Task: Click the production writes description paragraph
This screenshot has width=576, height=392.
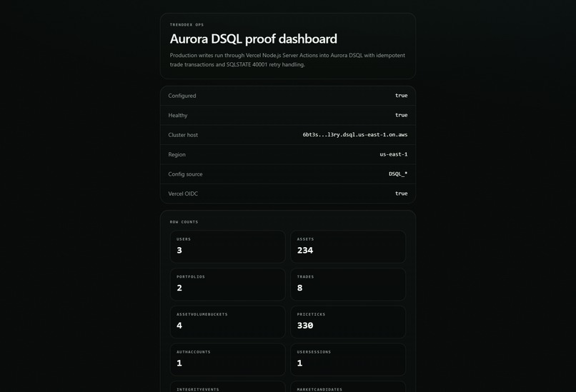Action: [287, 60]
